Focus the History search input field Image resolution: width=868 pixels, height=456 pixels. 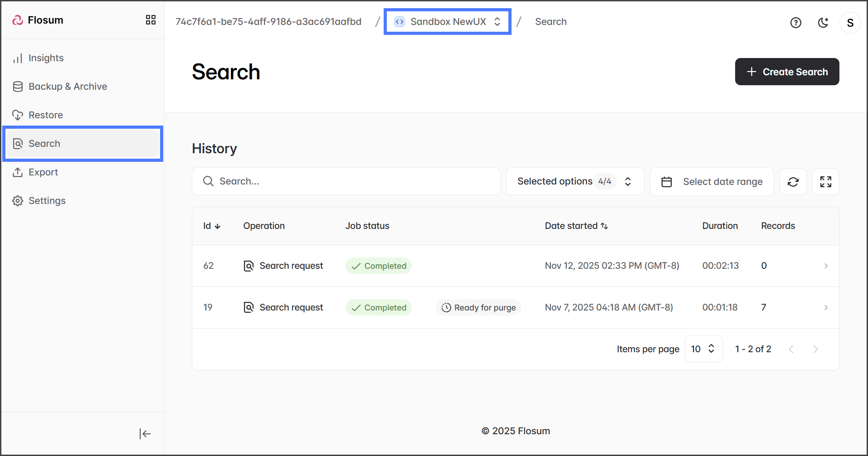(x=346, y=181)
